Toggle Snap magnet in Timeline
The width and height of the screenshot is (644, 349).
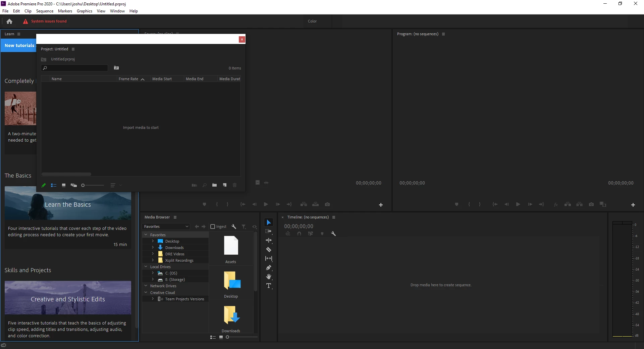[x=299, y=234]
